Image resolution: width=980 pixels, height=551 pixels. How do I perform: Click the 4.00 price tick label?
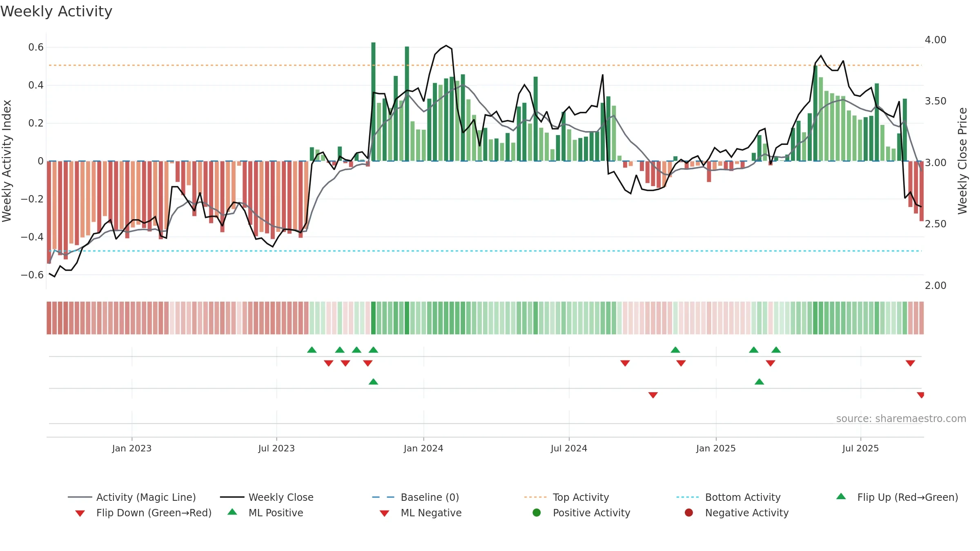click(935, 40)
